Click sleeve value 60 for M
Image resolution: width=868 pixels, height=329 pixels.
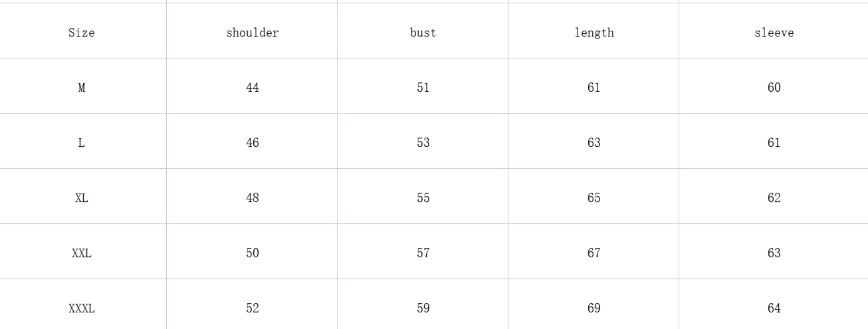(774, 88)
